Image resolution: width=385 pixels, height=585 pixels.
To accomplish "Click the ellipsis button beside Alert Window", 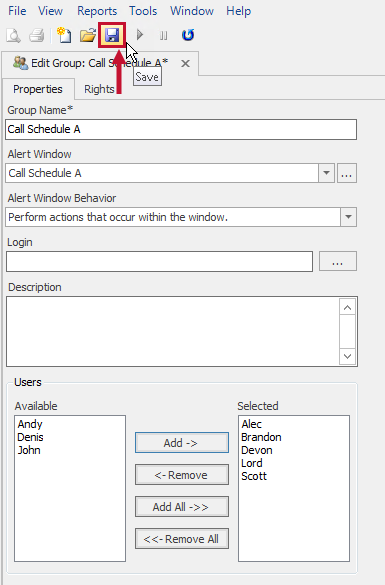I will 347,173.
